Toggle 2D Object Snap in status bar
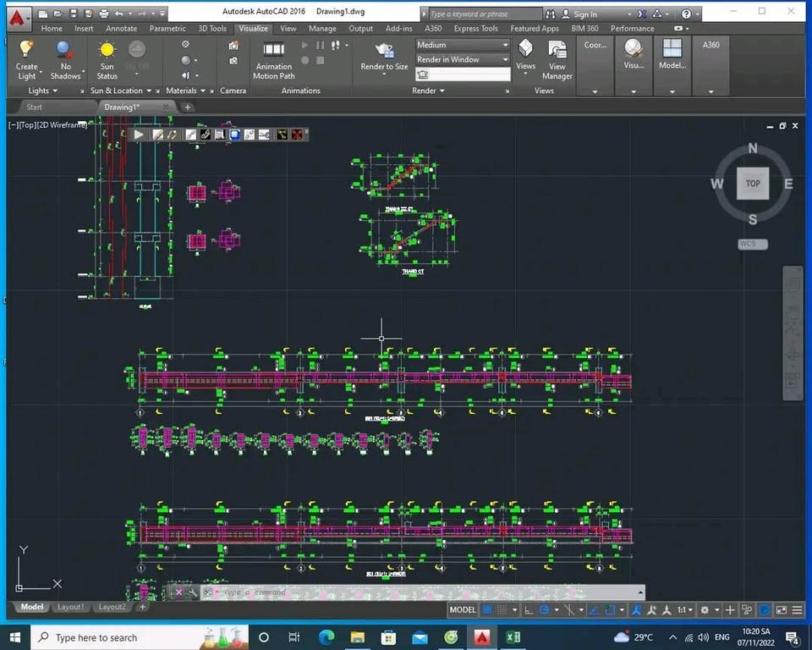The width and height of the screenshot is (812, 650). (x=610, y=610)
